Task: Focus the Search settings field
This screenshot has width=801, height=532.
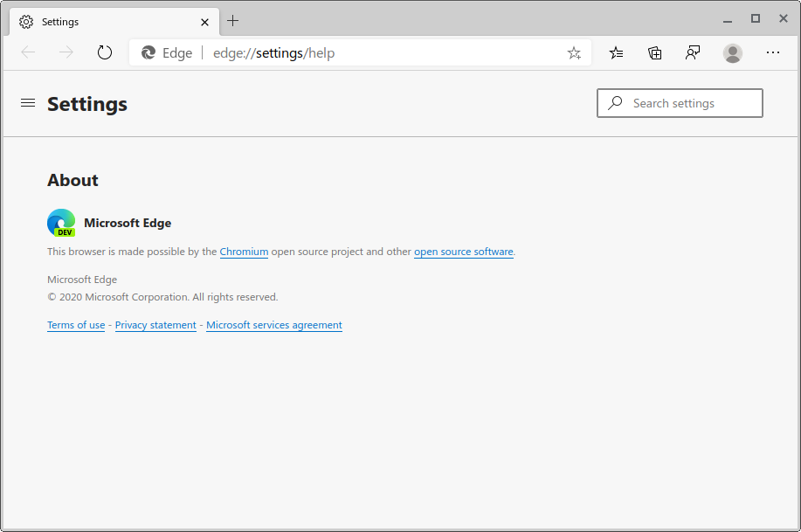Action: (680, 103)
